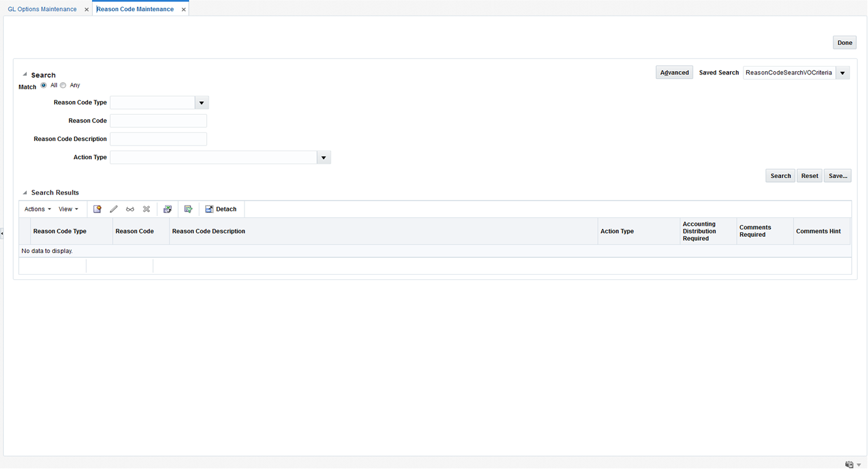Toggle the Query by Example filter icon
The image size is (868, 471).
188,209
